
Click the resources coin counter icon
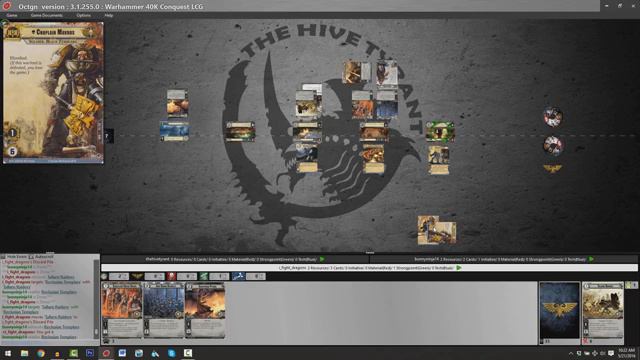[104, 276]
